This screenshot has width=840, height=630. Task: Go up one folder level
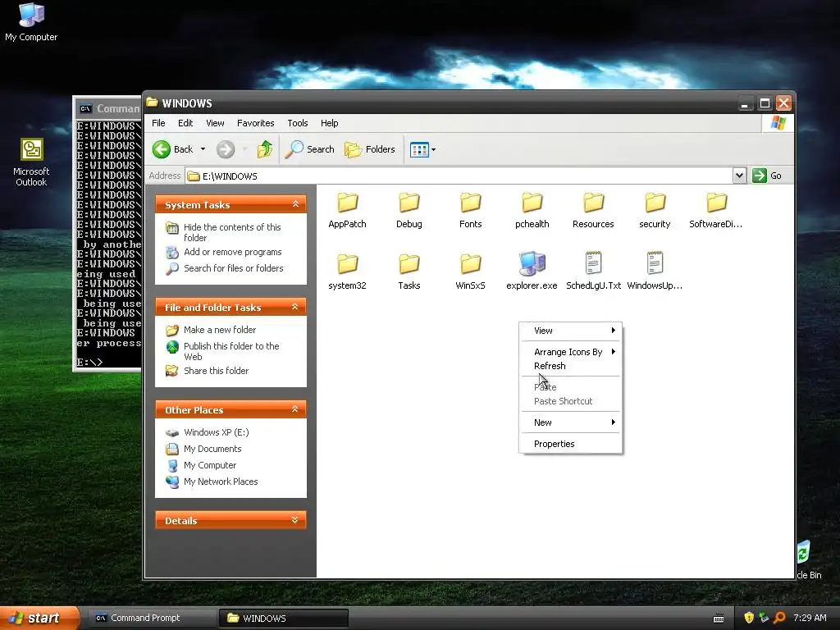click(x=265, y=149)
